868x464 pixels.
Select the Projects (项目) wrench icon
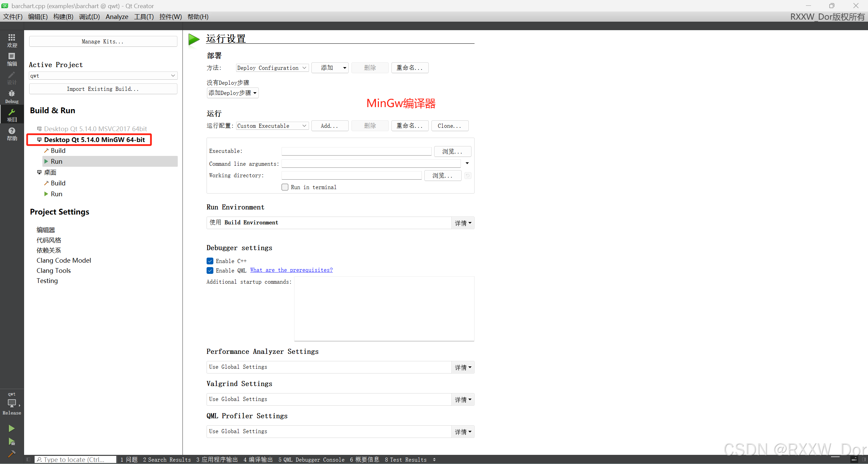(12, 115)
